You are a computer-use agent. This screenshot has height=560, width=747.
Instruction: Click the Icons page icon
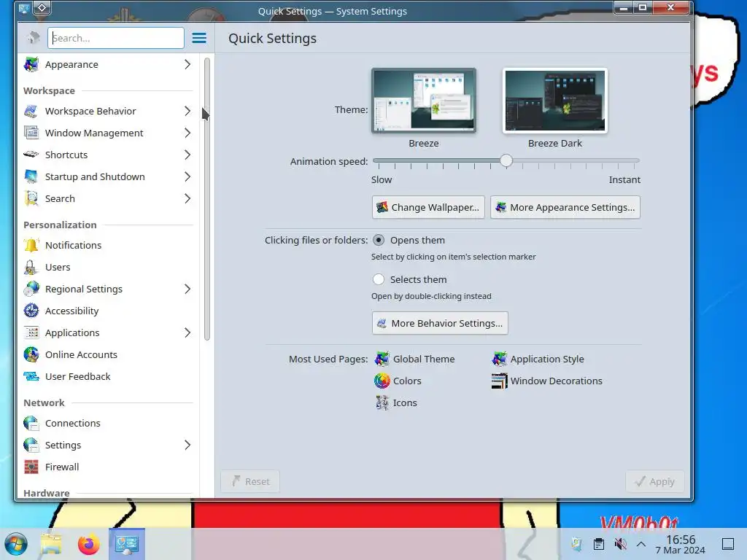click(x=382, y=402)
